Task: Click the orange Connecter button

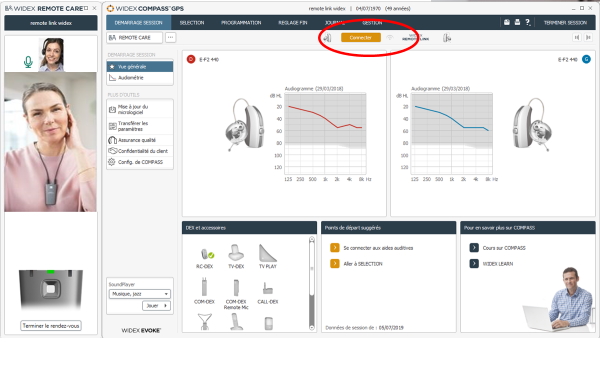Action: click(x=360, y=37)
